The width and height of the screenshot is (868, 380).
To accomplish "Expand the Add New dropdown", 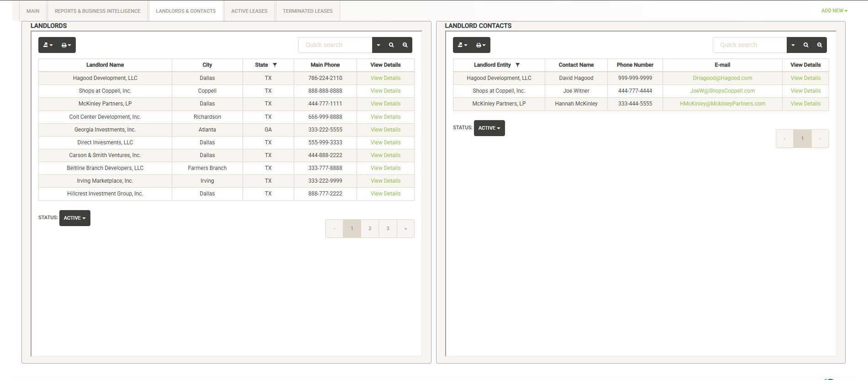I will coord(834,11).
